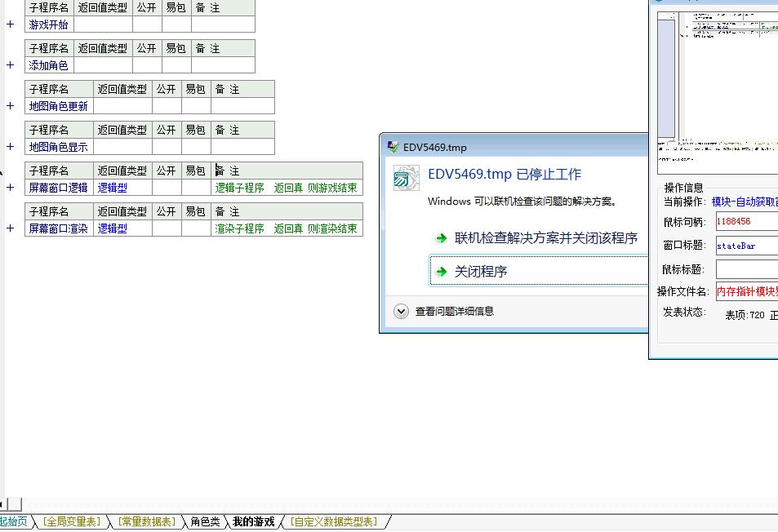Select the 地图角色显示 name cell
This screenshot has height=532, width=778.
[x=59, y=146]
